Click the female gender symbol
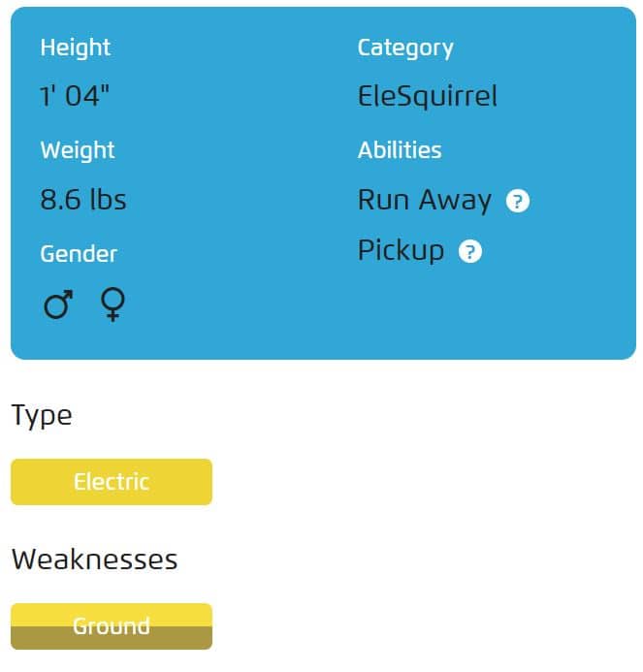This screenshot has width=643, height=672. point(113,304)
